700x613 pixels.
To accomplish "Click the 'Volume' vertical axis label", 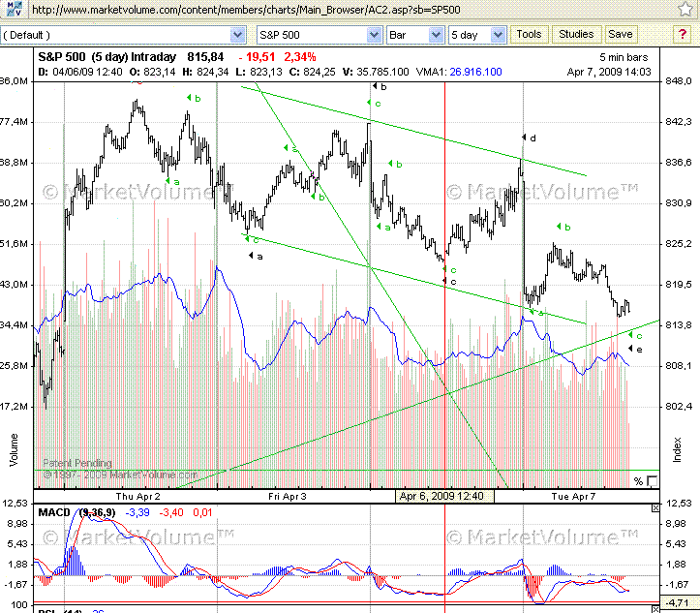I will 14,450.
